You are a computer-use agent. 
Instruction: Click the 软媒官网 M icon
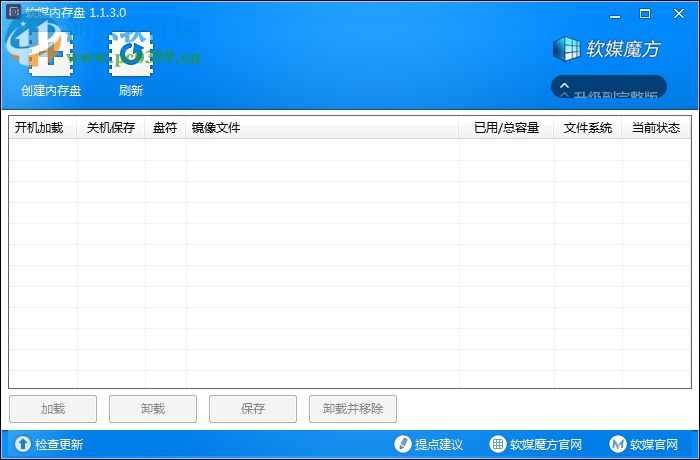618,444
